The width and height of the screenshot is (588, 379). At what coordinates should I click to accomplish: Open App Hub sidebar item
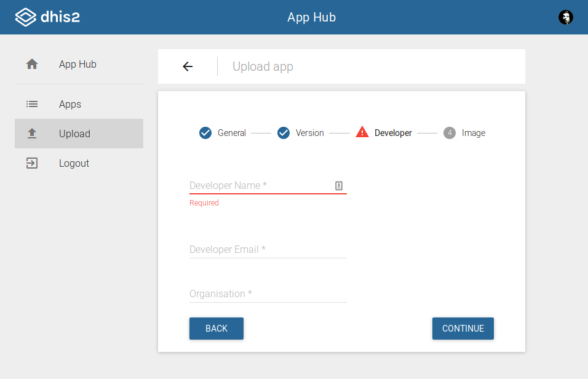pos(79,64)
